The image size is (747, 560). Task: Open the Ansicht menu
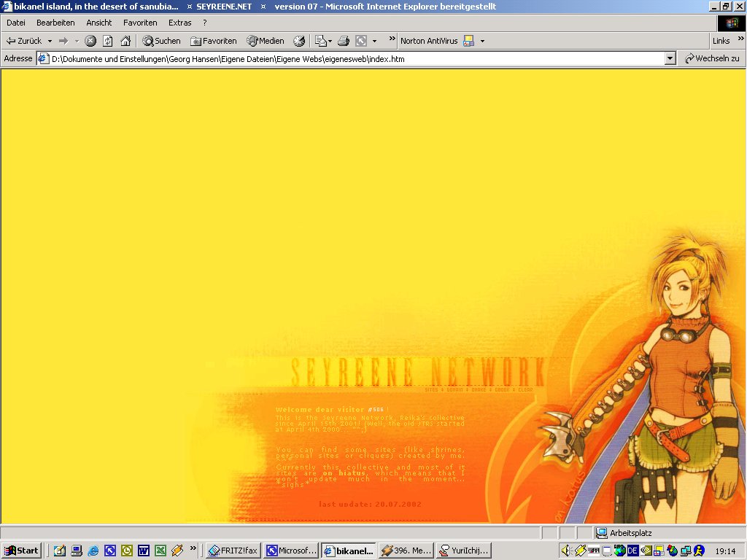[x=98, y=23]
